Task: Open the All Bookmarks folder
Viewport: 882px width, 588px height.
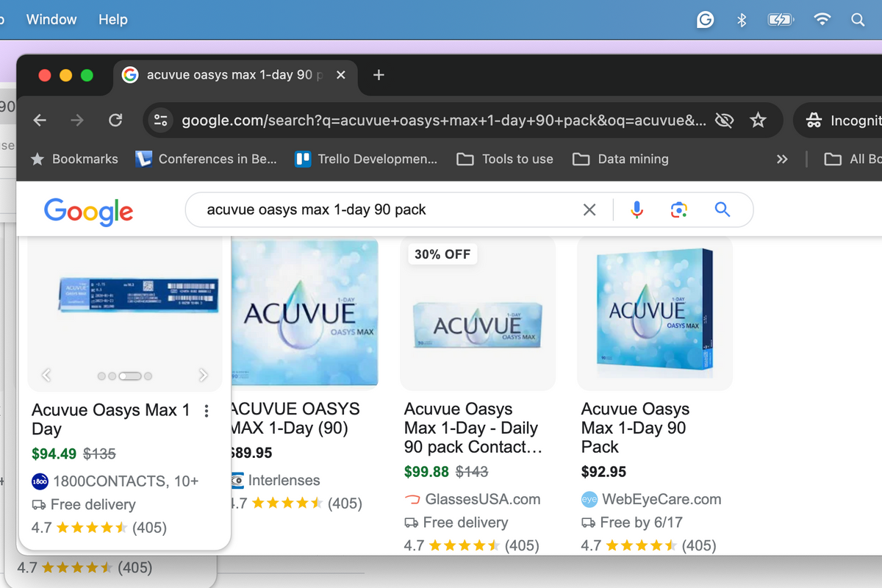Action: [853, 159]
